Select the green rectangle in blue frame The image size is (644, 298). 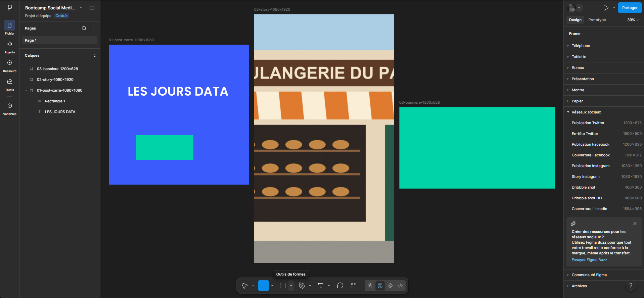click(x=165, y=147)
